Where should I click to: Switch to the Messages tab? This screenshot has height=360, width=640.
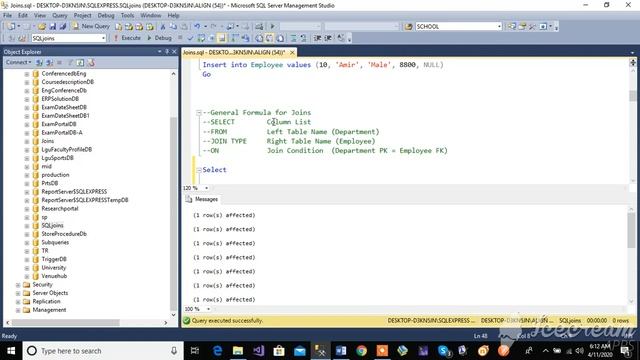202,199
